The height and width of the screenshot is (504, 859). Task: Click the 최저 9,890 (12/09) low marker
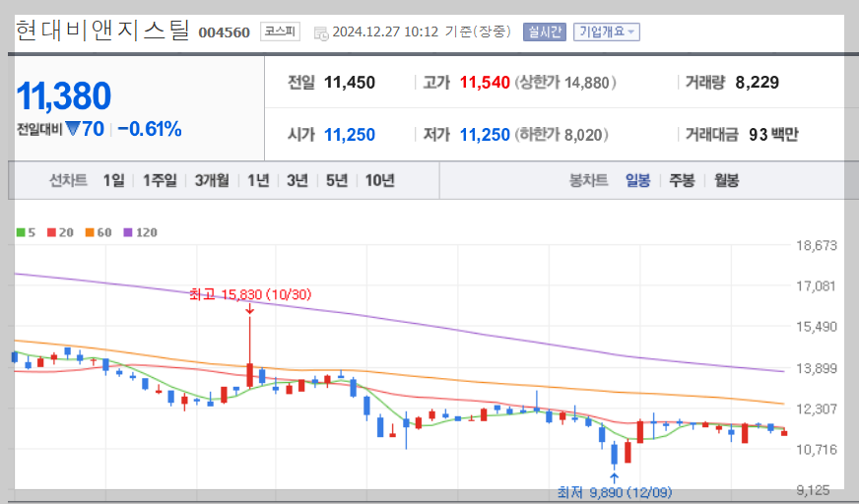[x=615, y=492]
